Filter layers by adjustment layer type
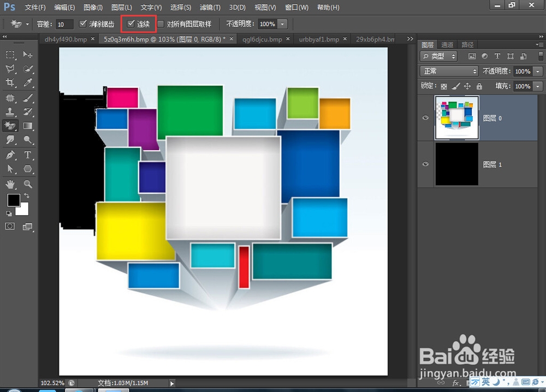This screenshot has width=546, height=392. tap(484, 56)
